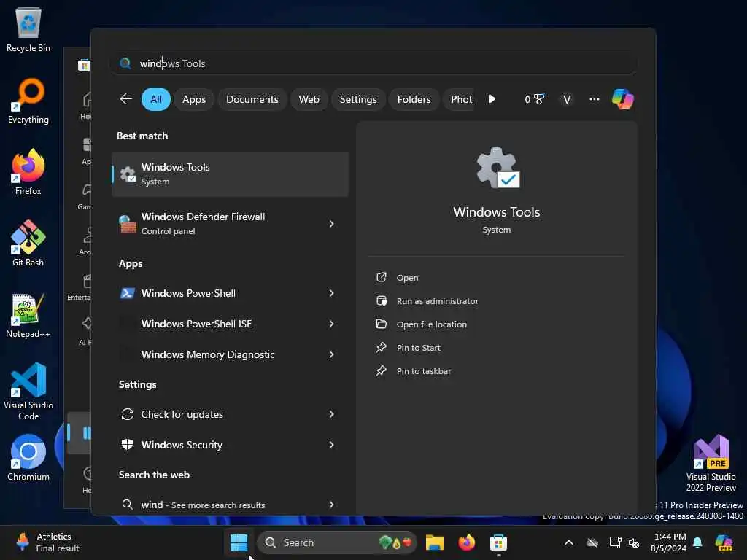Screen dimensions: 747x560
Task: Switch to the Web filter tab
Action: [x=309, y=99]
